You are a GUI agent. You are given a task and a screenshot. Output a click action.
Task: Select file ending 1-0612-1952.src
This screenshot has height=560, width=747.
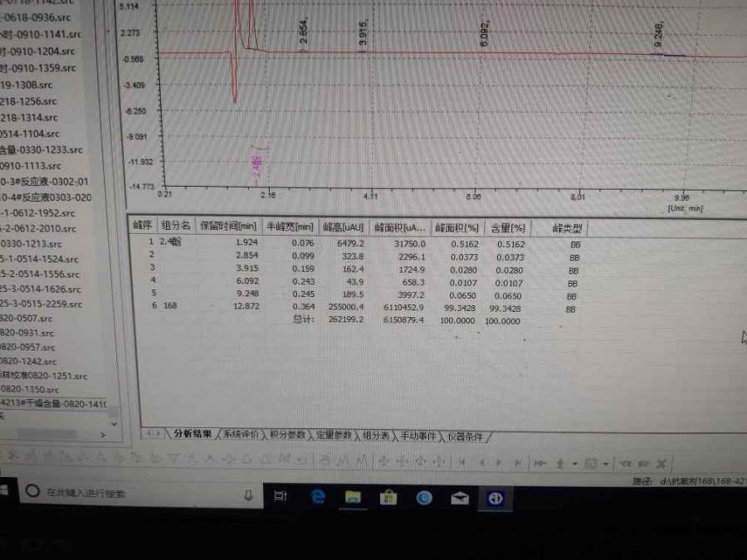37,213
